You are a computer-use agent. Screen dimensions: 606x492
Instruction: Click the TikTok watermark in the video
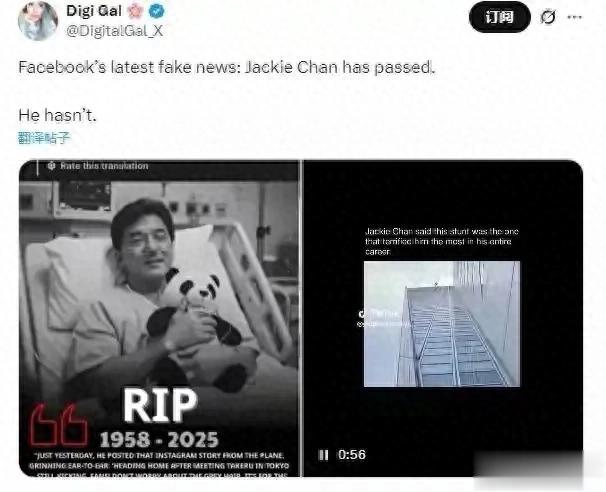pos(381,319)
